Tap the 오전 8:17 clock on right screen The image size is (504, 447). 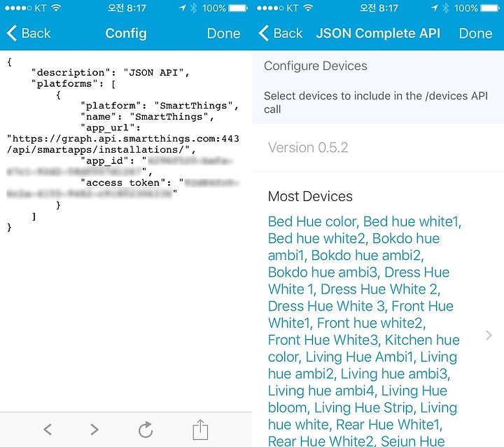379,8
